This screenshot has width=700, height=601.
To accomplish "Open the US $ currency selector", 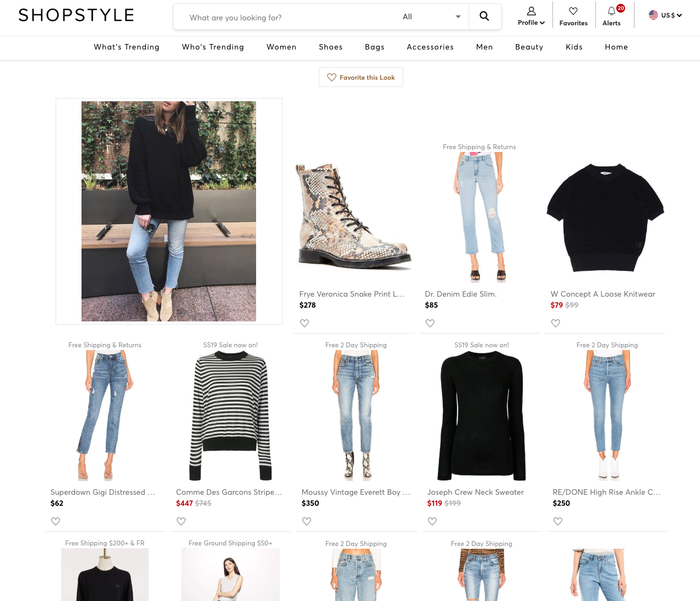I will [x=665, y=15].
